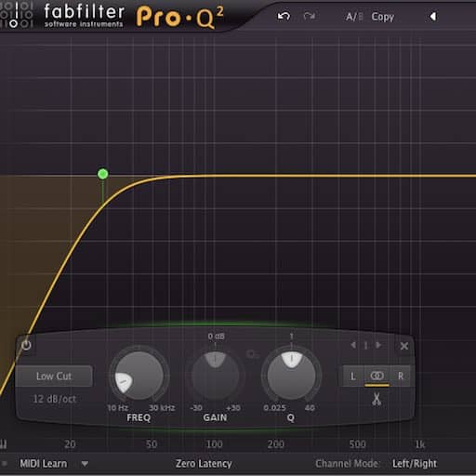
Task: Open the MIDI Learn dropdown arrow
Action: [85, 464]
